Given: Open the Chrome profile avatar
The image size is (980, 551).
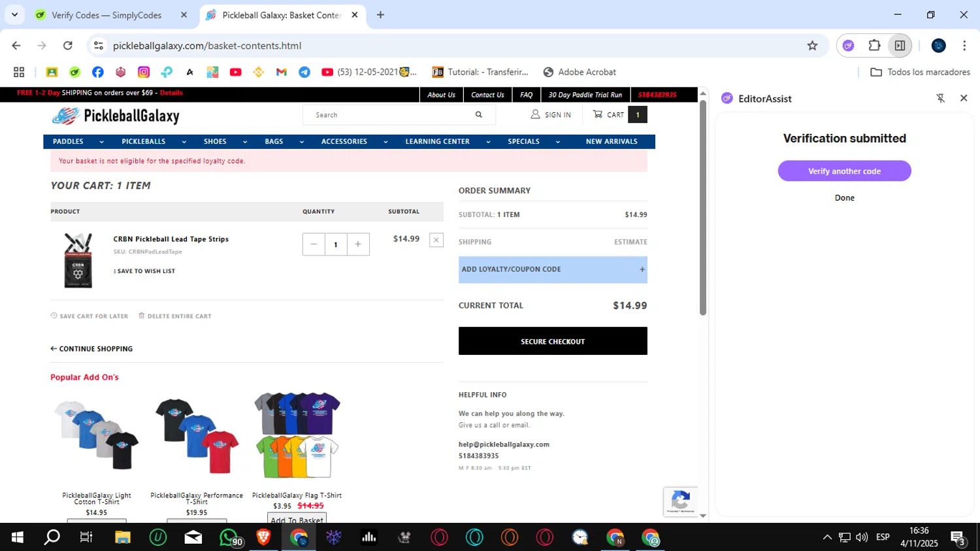Looking at the screenshot, I should 939,46.
